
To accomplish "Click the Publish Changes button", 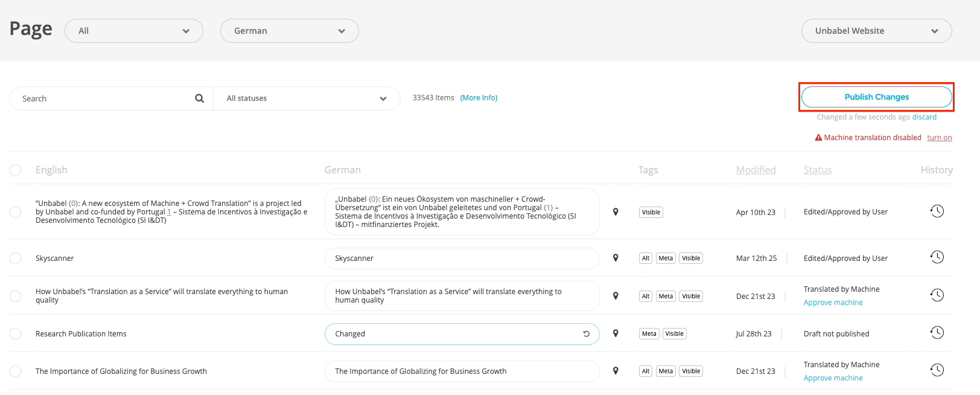I will point(876,97).
